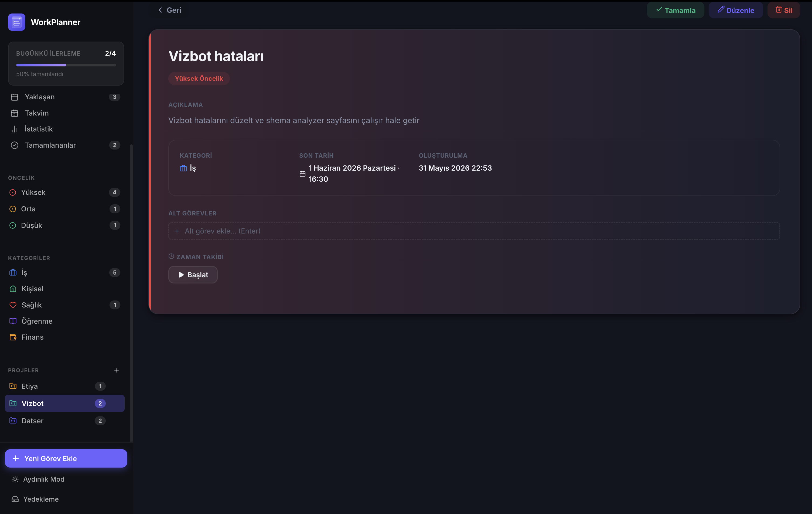Click the Sağlık heart icon
This screenshot has height=514, width=812.
[13, 305]
